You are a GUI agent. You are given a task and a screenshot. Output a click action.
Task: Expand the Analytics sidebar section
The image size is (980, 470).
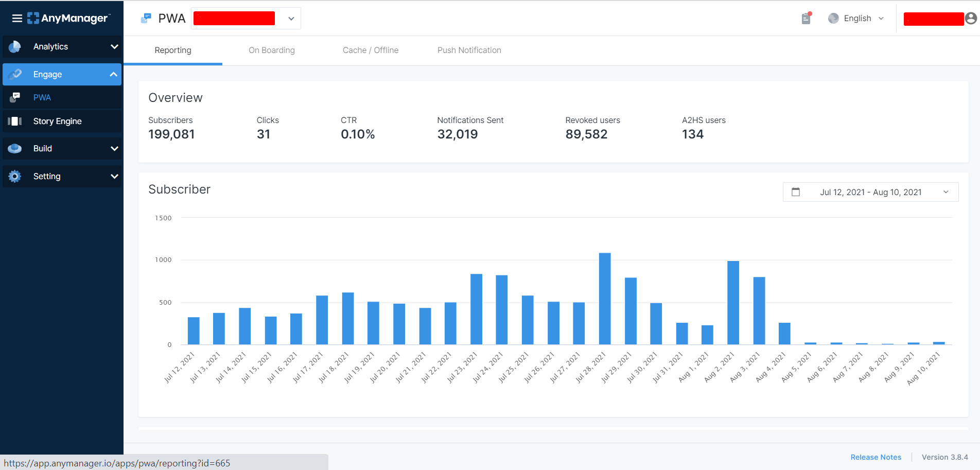pyautogui.click(x=114, y=47)
